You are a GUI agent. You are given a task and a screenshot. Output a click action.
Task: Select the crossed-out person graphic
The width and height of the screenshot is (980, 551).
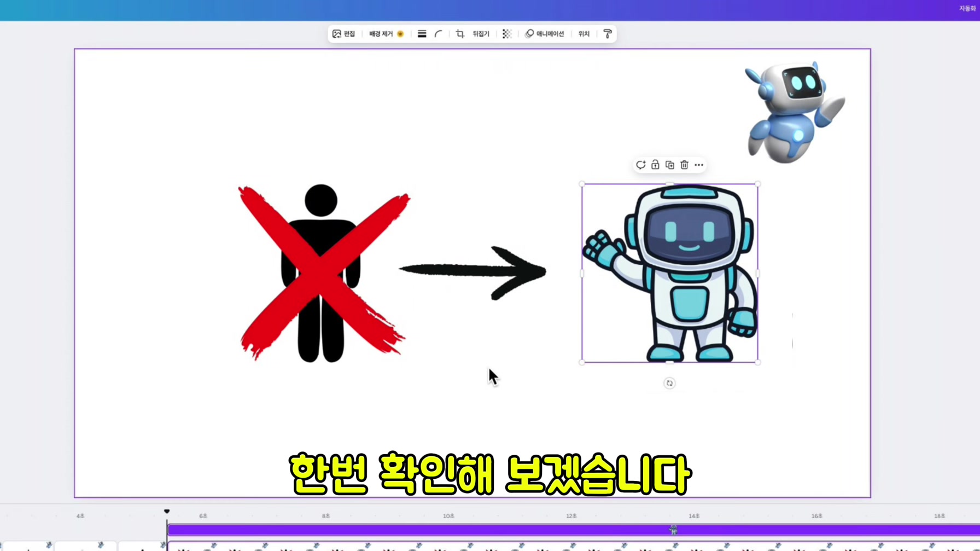tap(324, 272)
